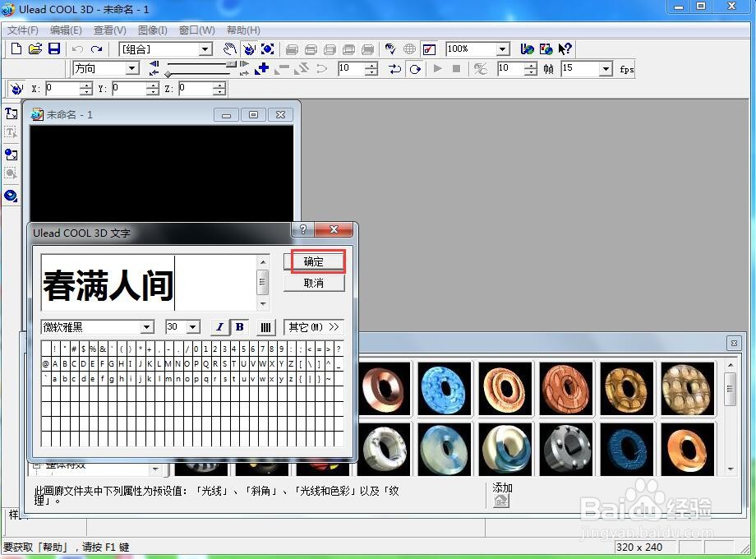The height and width of the screenshot is (559, 756).
Task: Click the context help arrow-question icon
Action: [565, 49]
